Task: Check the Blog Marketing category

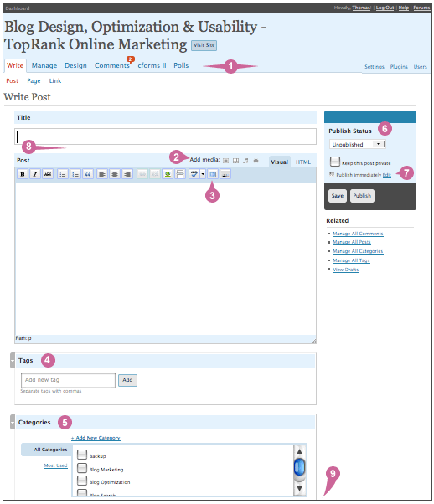Action: [x=82, y=468]
